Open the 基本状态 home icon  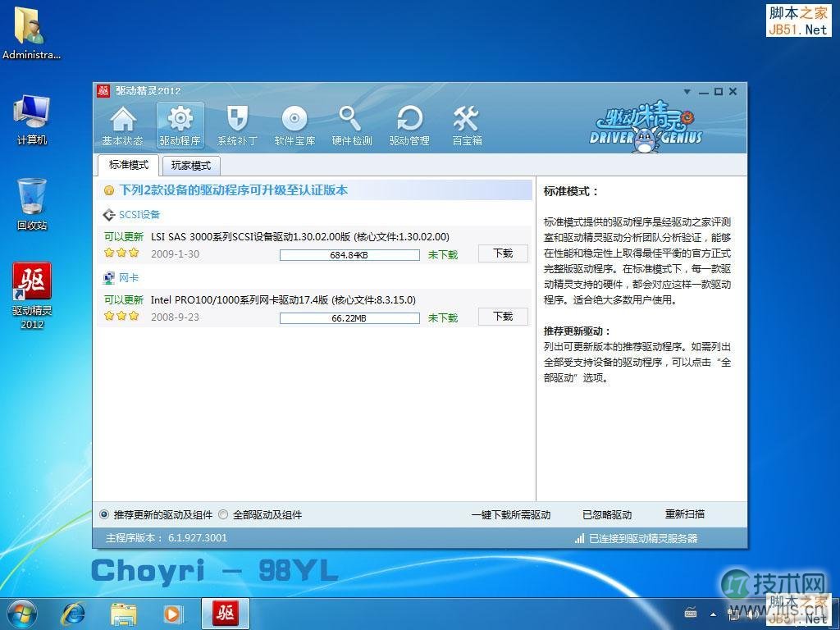coord(122,125)
